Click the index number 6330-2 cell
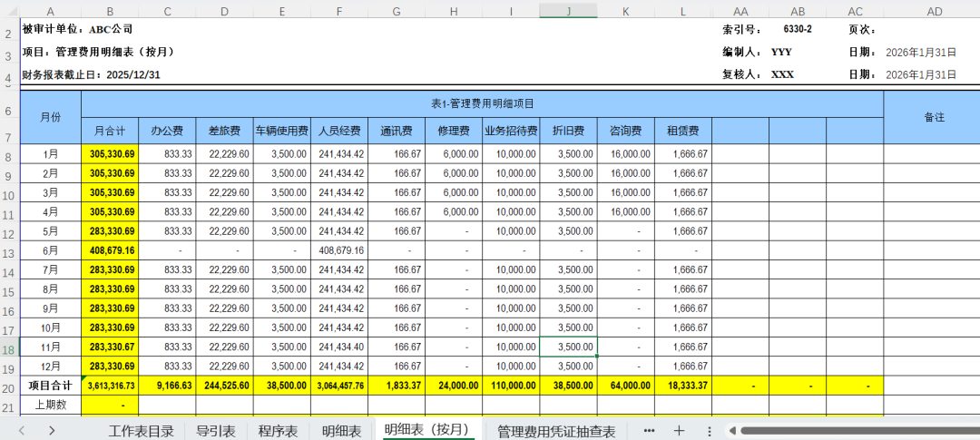This screenshot has height=440, width=980. click(798, 29)
